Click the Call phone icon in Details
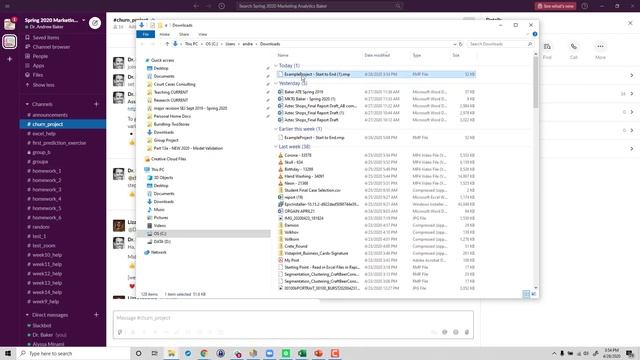 [x=573, y=47]
